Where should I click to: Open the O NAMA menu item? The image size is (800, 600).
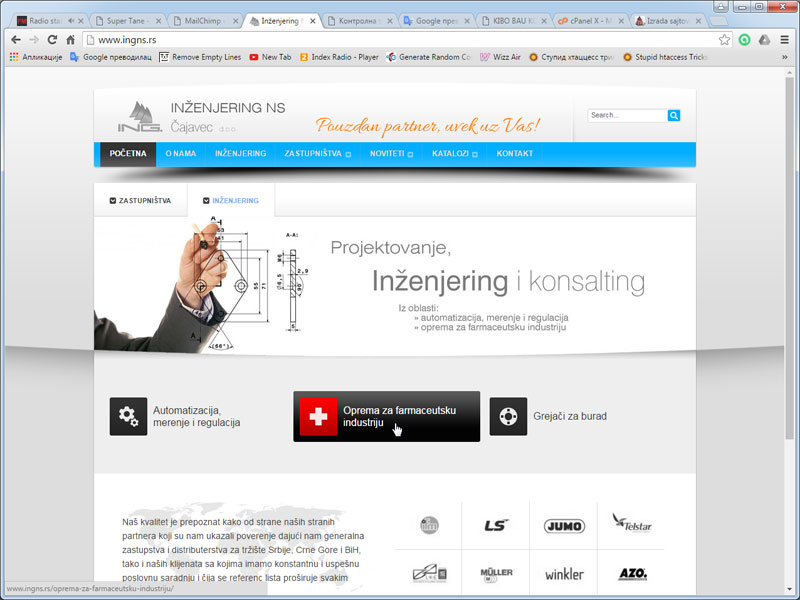[x=181, y=154]
